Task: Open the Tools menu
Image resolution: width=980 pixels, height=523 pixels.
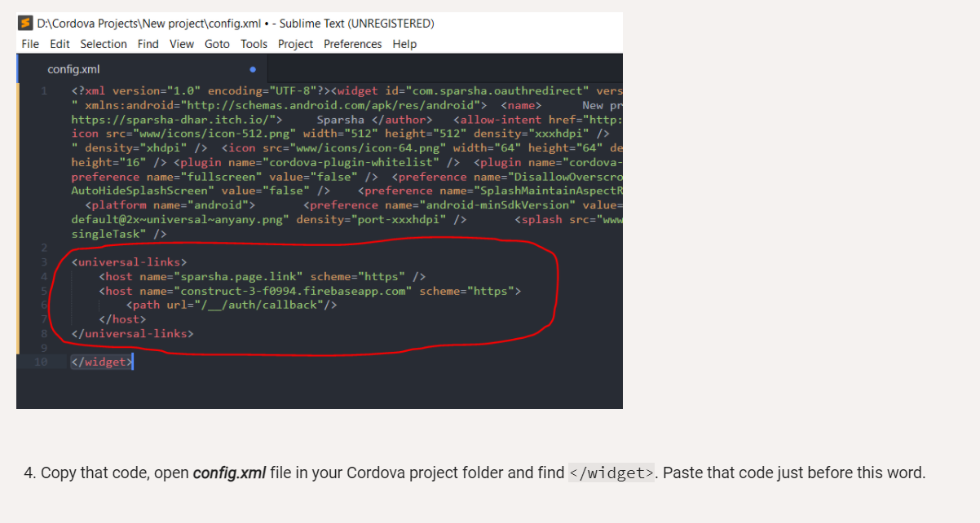Action: pos(254,44)
